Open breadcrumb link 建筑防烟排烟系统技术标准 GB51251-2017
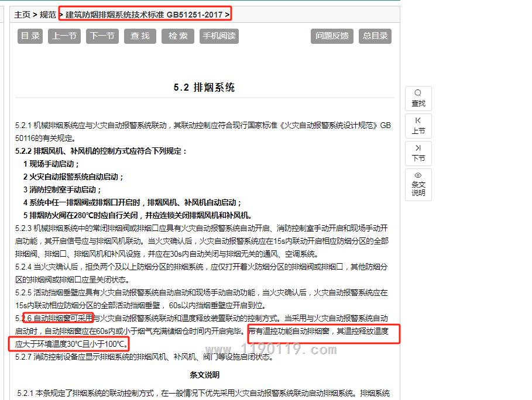This screenshot has height=400, width=532. pyautogui.click(x=144, y=14)
